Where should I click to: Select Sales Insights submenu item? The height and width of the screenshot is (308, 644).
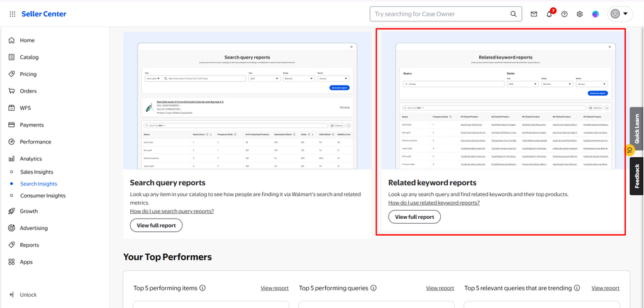36,172
